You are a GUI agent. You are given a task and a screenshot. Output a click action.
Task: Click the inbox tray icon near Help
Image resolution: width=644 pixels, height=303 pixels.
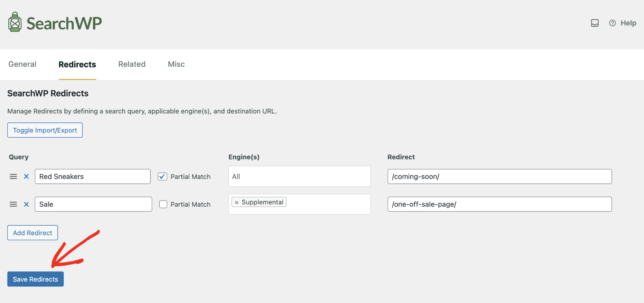(594, 23)
